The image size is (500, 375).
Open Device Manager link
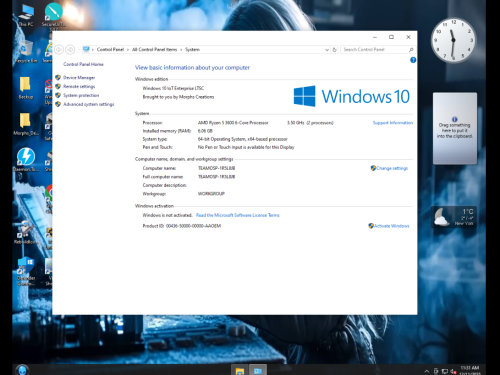(x=79, y=78)
